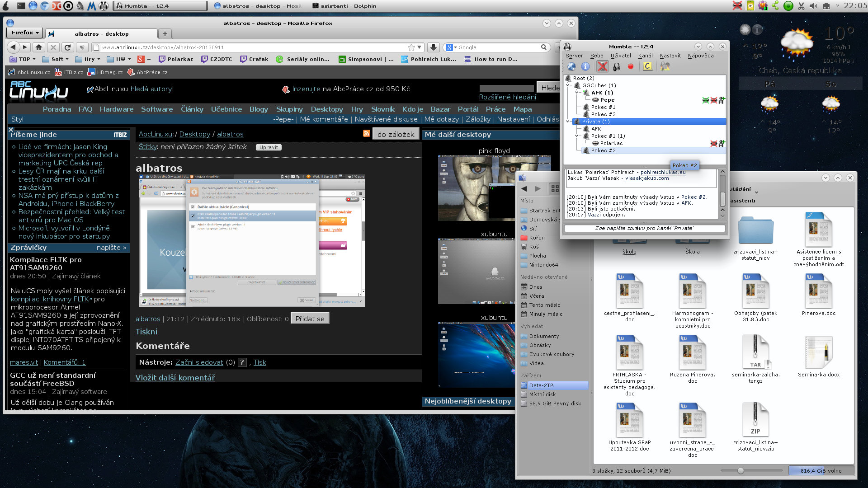Bookmark this page with star icon
Screen dimensions: 868x488
tap(411, 47)
